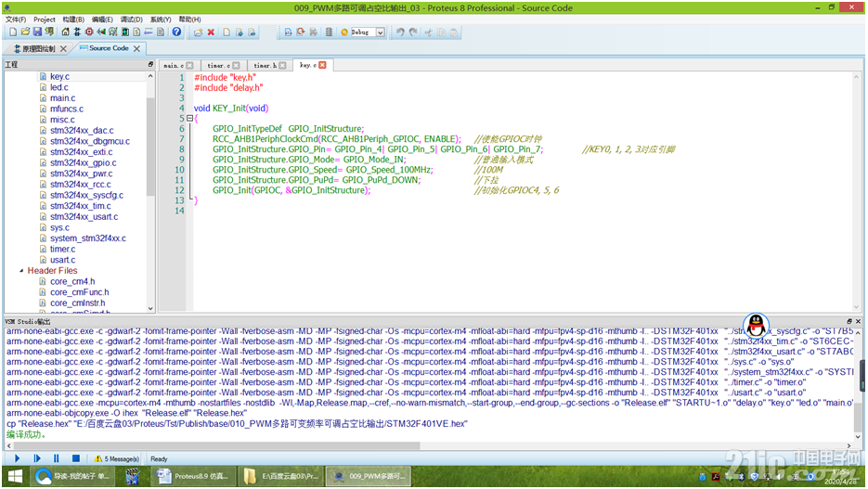Open the Windows Start button

pos(15,476)
